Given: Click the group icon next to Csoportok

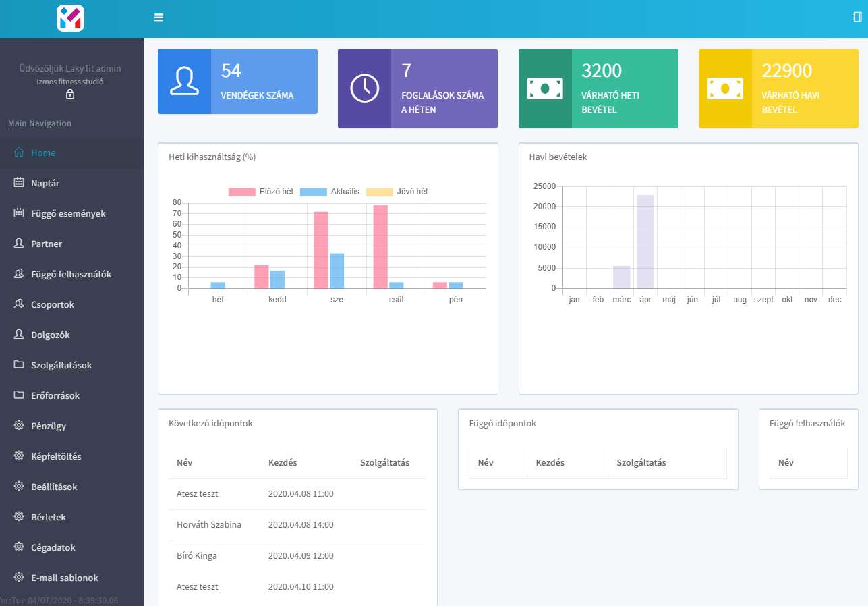Looking at the screenshot, I should point(19,304).
